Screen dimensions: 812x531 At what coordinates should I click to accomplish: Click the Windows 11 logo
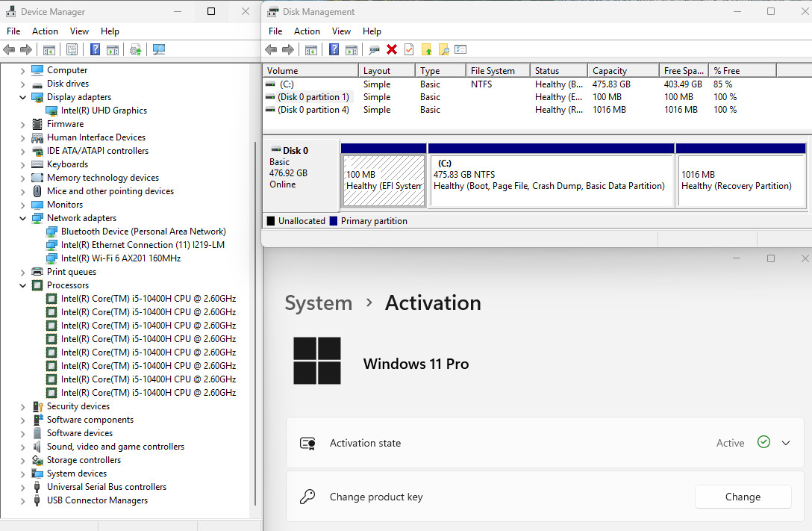tap(317, 361)
